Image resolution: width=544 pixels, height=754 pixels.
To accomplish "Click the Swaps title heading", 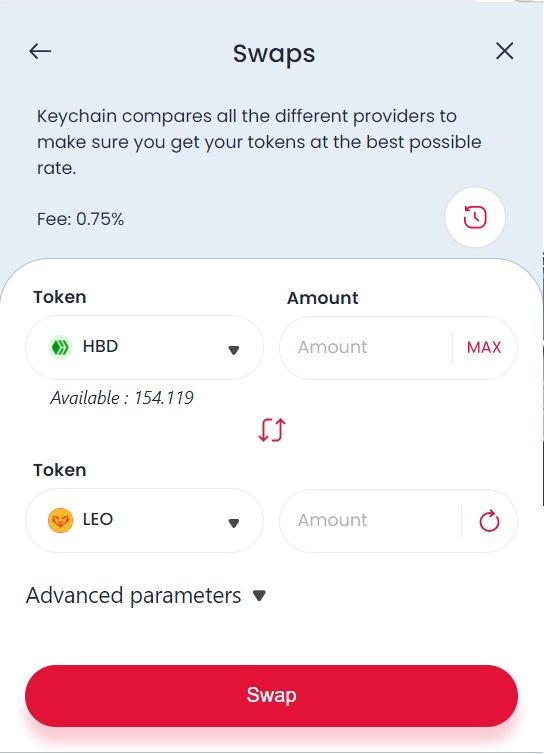I will (274, 53).
